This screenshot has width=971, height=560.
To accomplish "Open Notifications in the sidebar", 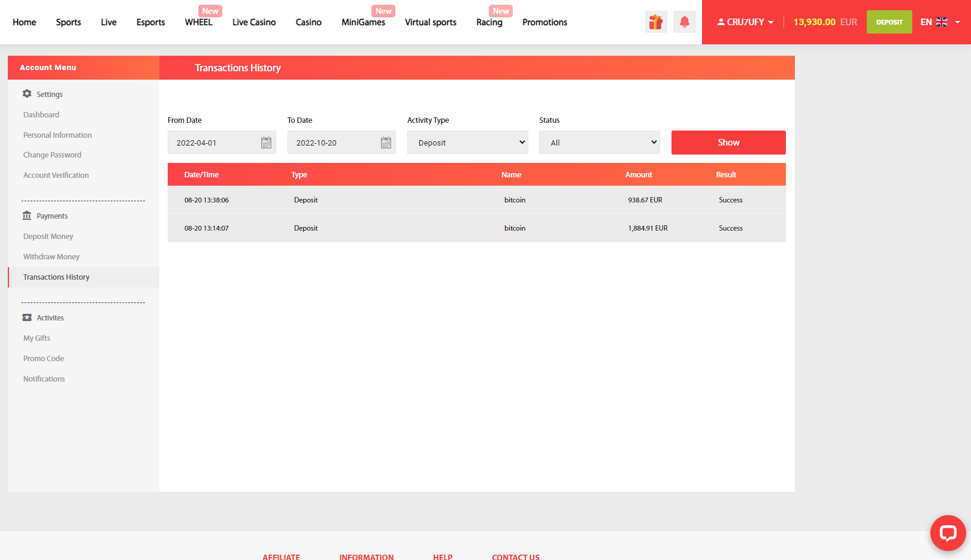I will (x=44, y=379).
